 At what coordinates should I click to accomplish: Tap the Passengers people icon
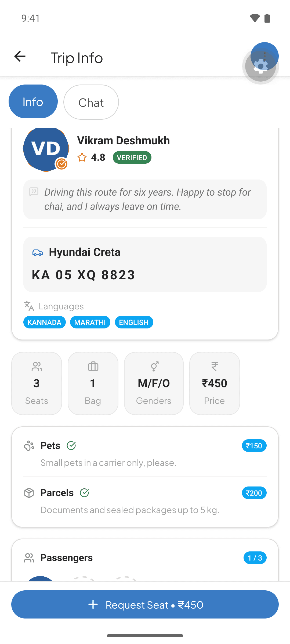(x=29, y=558)
